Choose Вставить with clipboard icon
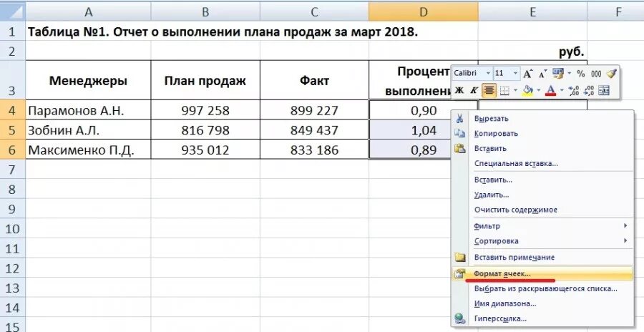This screenshot has width=644, height=332. [x=542, y=148]
